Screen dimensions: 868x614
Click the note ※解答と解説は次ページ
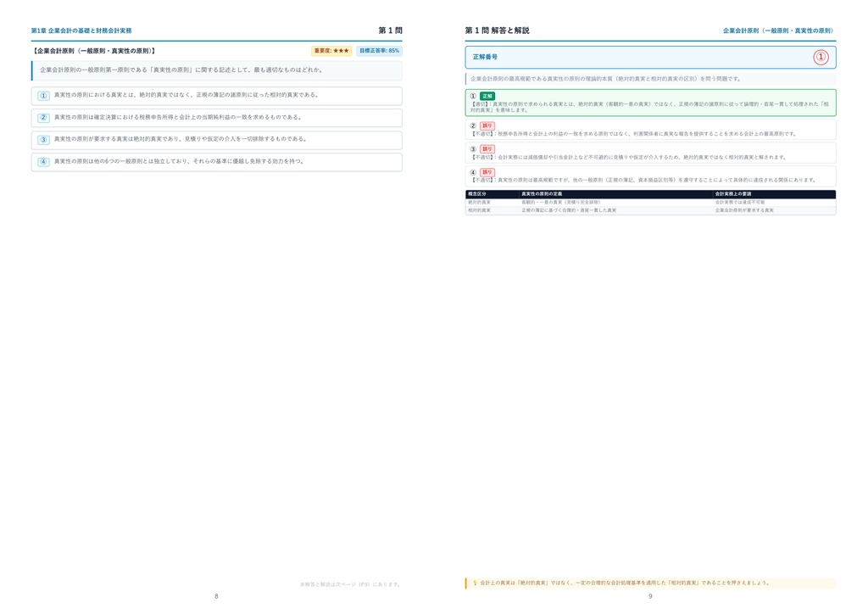(x=351, y=584)
